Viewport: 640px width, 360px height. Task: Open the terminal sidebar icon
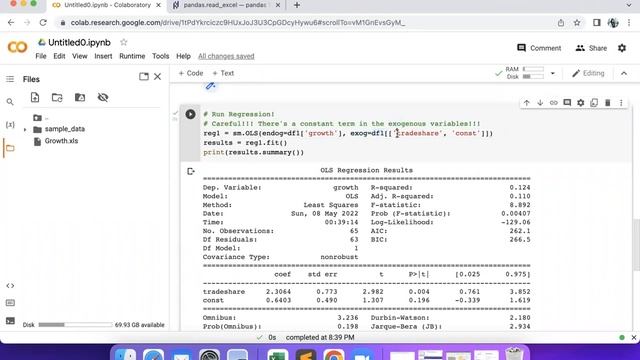click(10, 321)
